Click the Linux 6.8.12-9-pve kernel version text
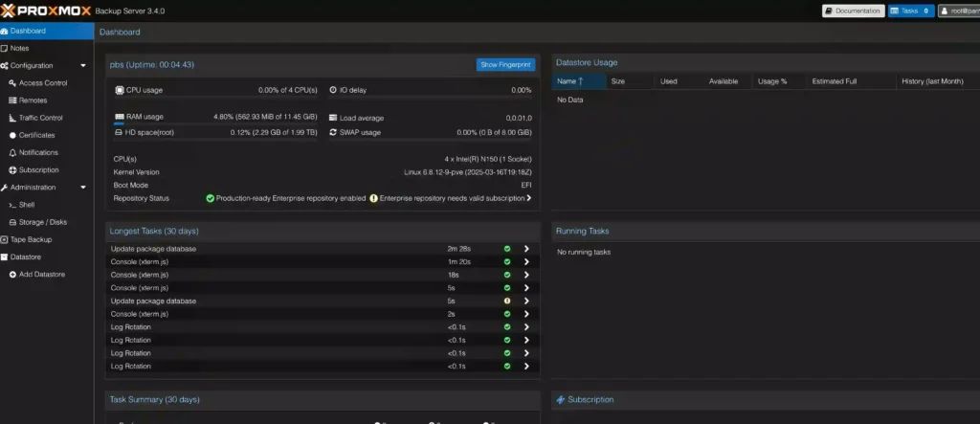 (x=468, y=172)
